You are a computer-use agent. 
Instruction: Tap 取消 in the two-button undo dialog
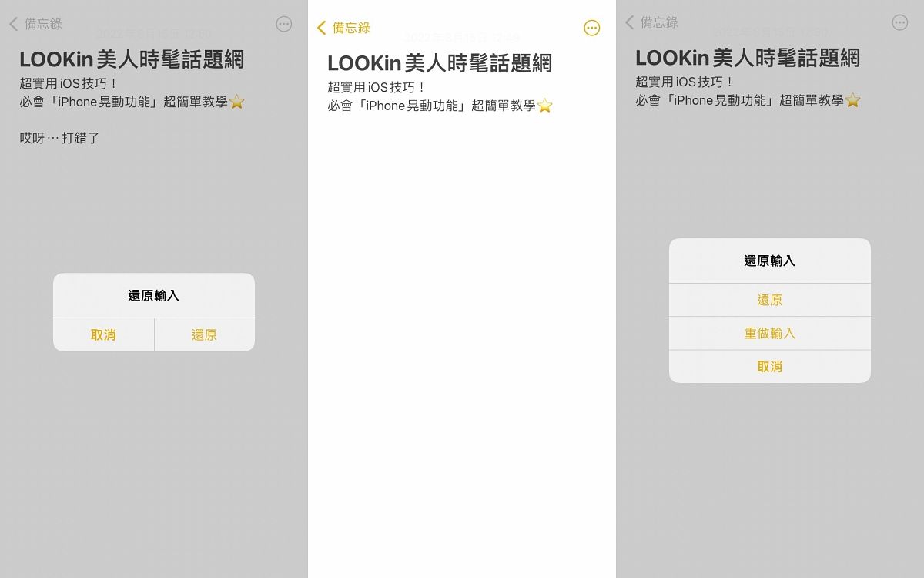click(x=103, y=334)
